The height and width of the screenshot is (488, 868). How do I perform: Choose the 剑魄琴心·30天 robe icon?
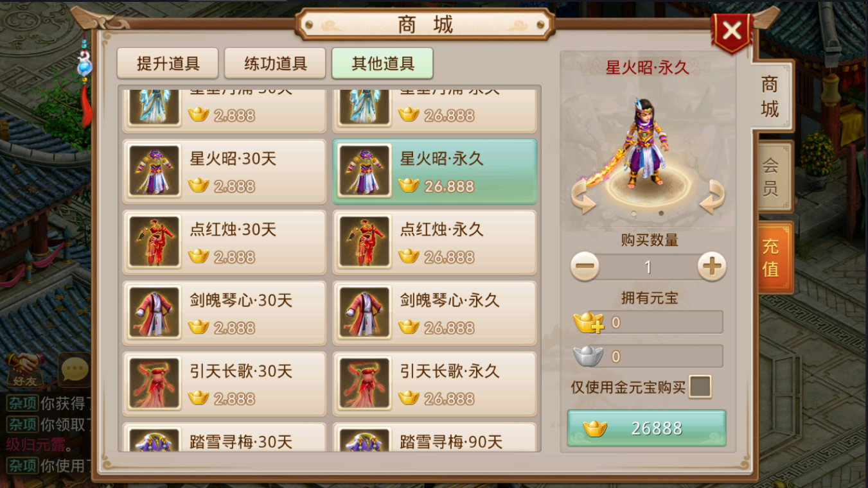click(x=154, y=312)
